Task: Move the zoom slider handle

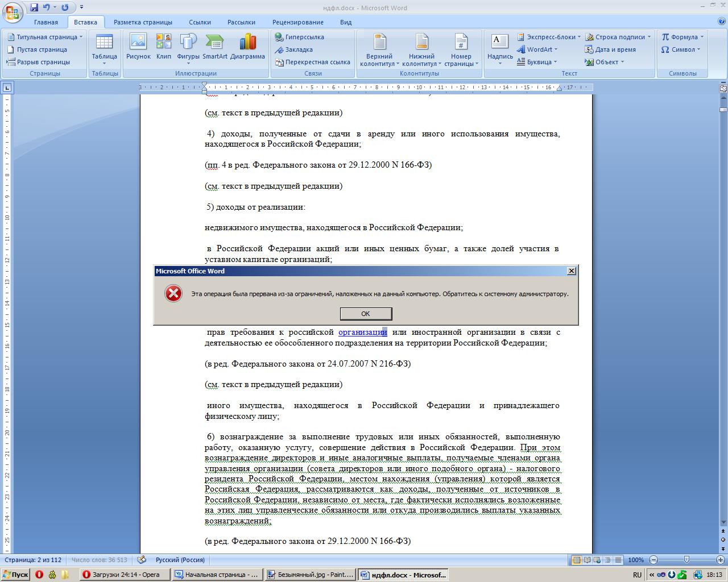Action: pos(687,560)
